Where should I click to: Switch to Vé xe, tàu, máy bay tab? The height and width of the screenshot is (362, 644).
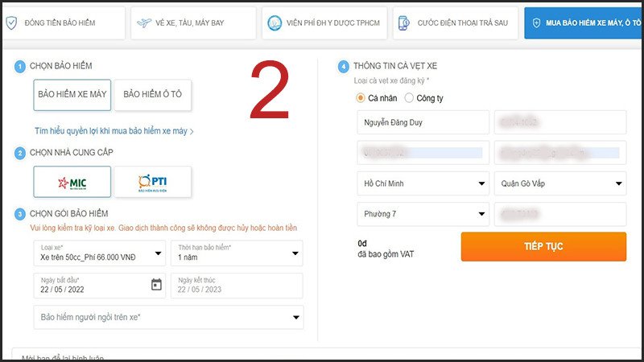coord(194,23)
